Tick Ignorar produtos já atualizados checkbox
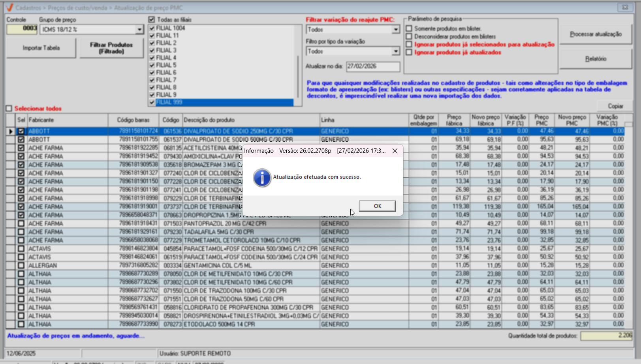 tap(409, 52)
